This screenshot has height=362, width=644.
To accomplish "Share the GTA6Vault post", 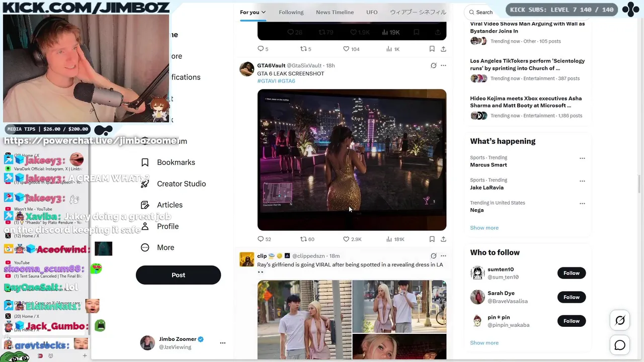I will tap(443, 239).
